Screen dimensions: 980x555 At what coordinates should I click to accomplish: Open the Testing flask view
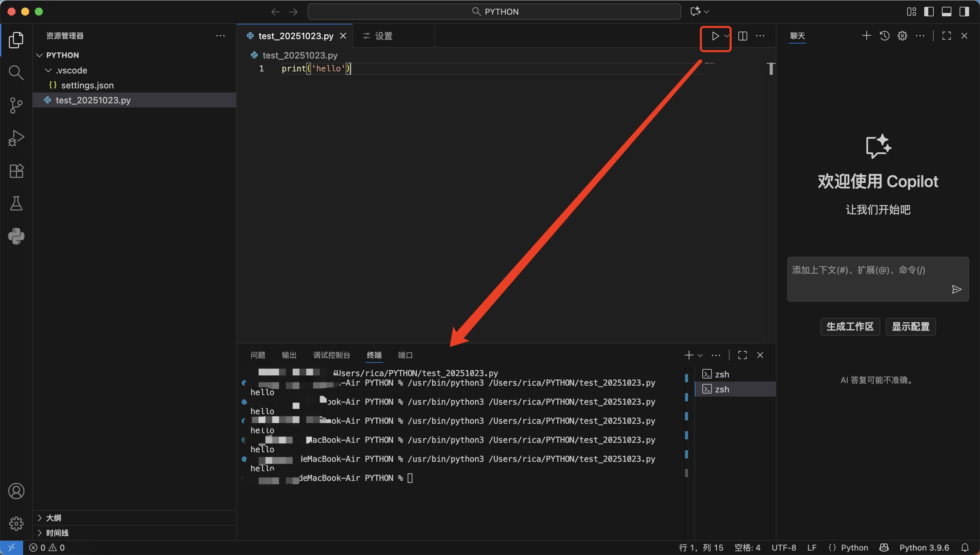16,204
